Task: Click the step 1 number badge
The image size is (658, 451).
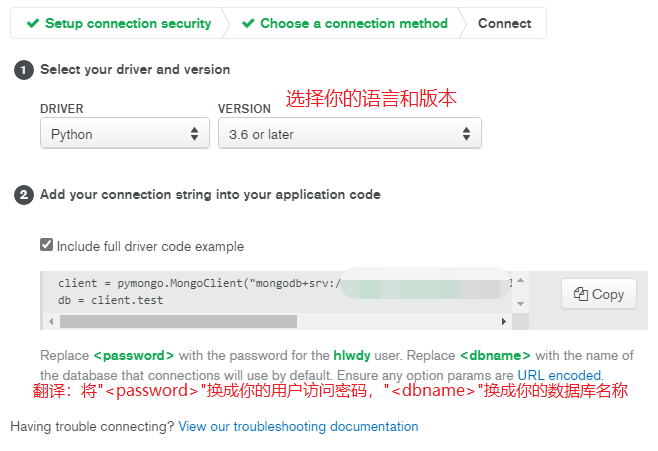Action: pyautogui.click(x=23, y=70)
